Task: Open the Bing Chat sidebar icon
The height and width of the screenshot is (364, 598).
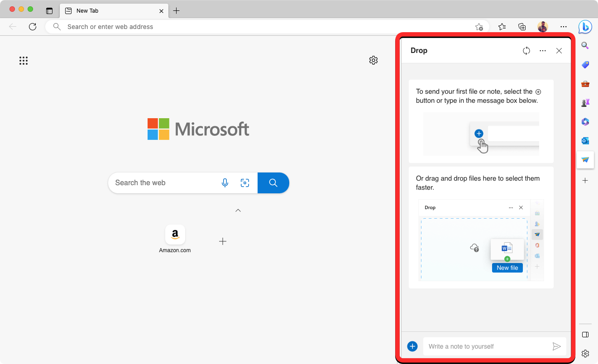Action: pos(585,27)
